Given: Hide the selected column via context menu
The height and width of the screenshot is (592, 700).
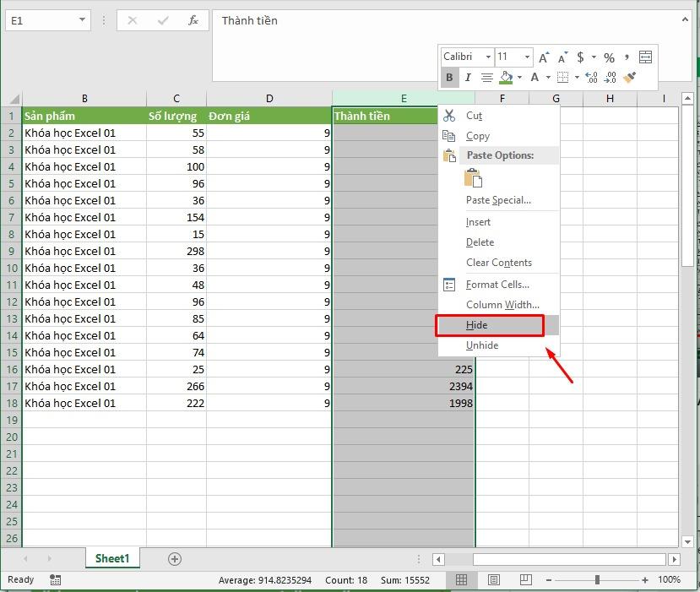Looking at the screenshot, I should pos(477,324).
